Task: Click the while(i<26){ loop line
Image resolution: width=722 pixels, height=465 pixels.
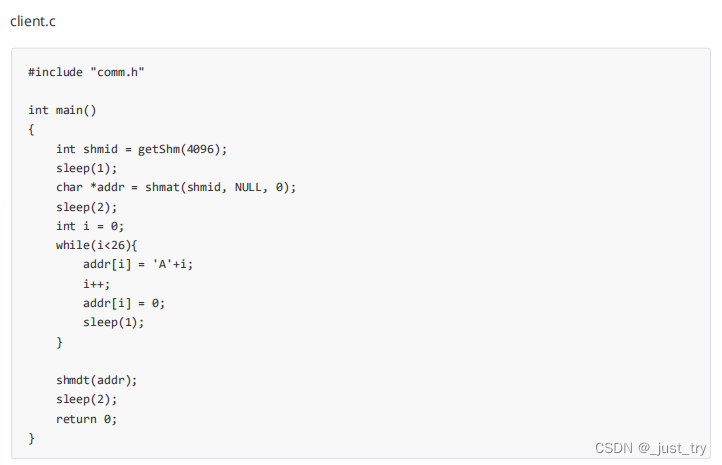Action: [x=96, y=245]
